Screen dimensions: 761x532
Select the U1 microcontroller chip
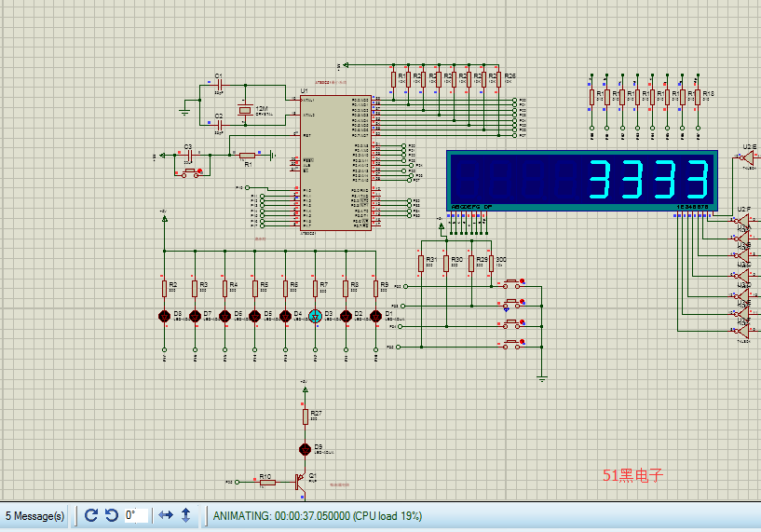click(335, 163)
